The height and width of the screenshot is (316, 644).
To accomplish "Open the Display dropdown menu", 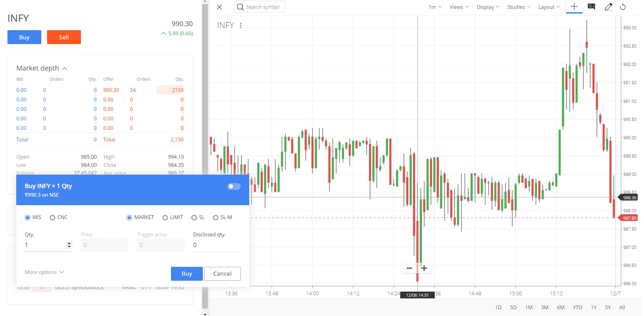I will pos(488,7).
